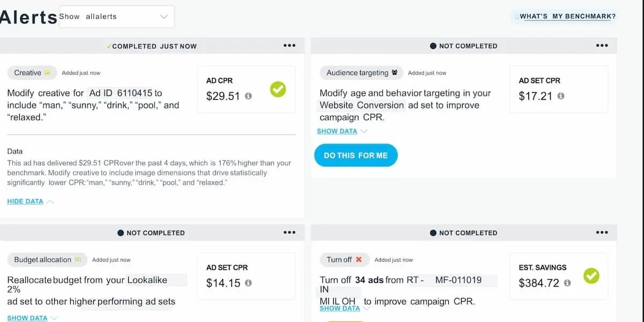Select the Creative category tag
The image size is (644, 322).
point(32,72)
